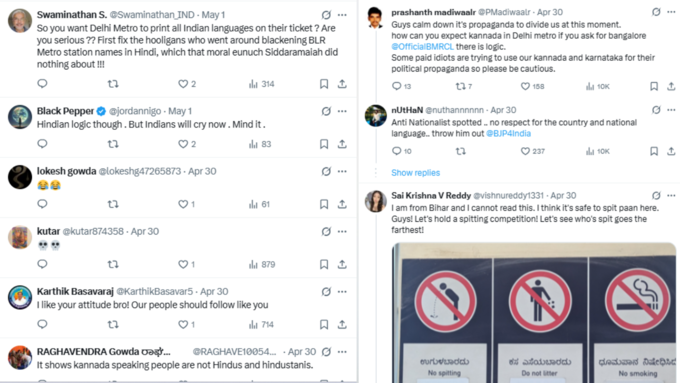This screenshot has height=383, width=680.
Task: Bookmark nUtHaN's tweet
Action: coord(654,151)
